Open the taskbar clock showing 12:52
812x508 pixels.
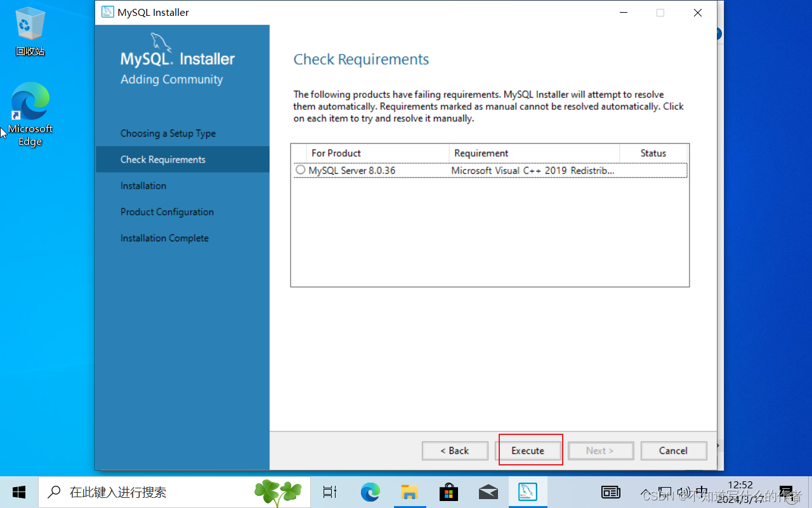click(x=740, y=492)
